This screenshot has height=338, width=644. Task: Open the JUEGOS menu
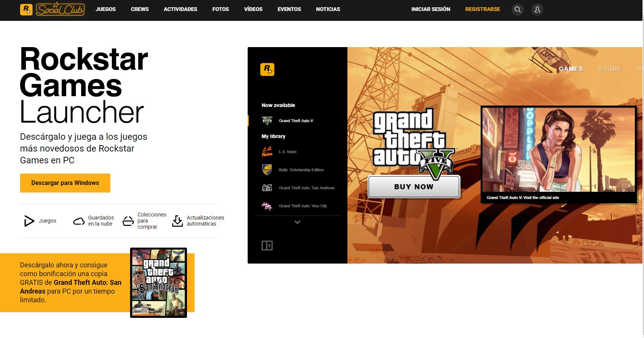click(x=105, y=9)
